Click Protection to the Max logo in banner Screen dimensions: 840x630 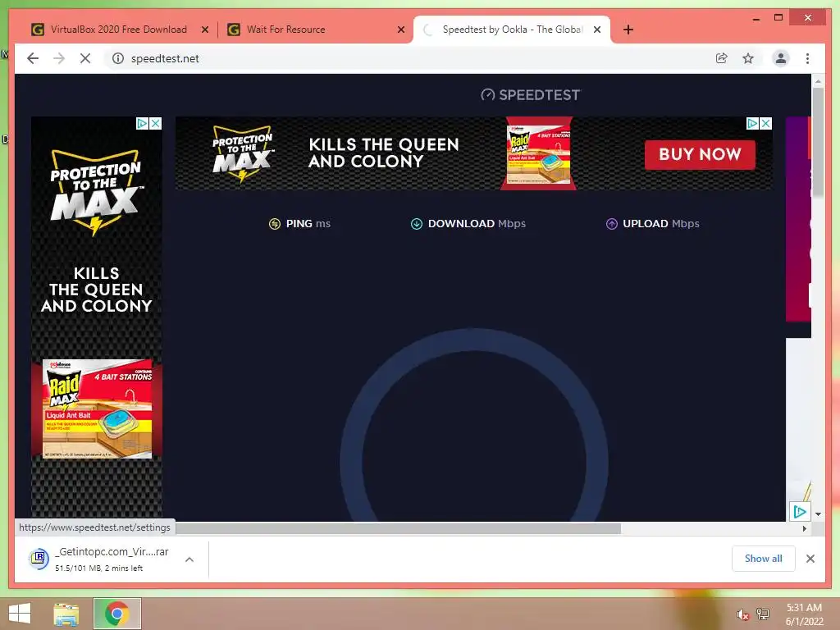(242, 154)
